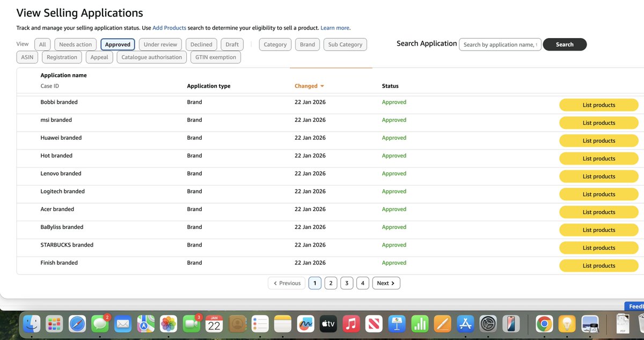Open Finder from the dock
Image resolution: width=644 pixels, height=340 pixels.
pos(32,324)
